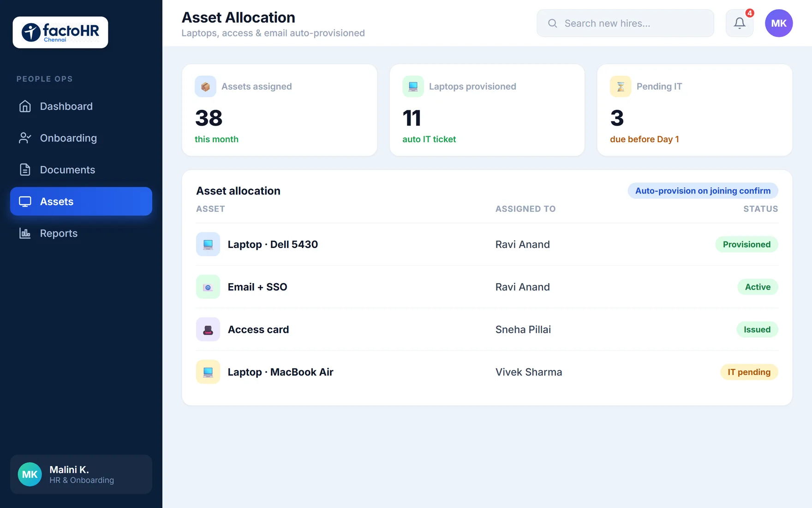Click the IT pending status badge

tap(749, 372)
